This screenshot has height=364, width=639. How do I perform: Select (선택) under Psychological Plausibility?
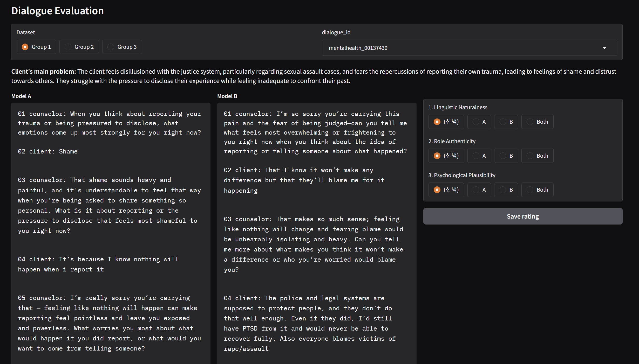coord(437,190)
